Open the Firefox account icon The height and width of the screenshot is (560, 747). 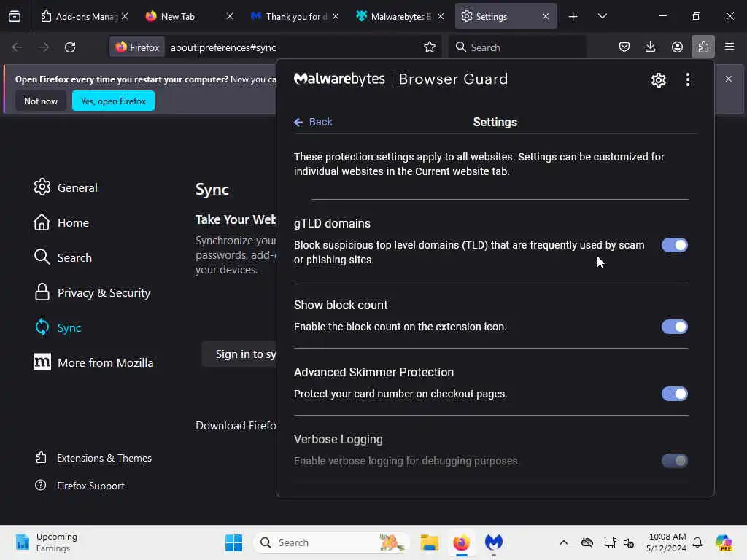(x=677, y=47)
